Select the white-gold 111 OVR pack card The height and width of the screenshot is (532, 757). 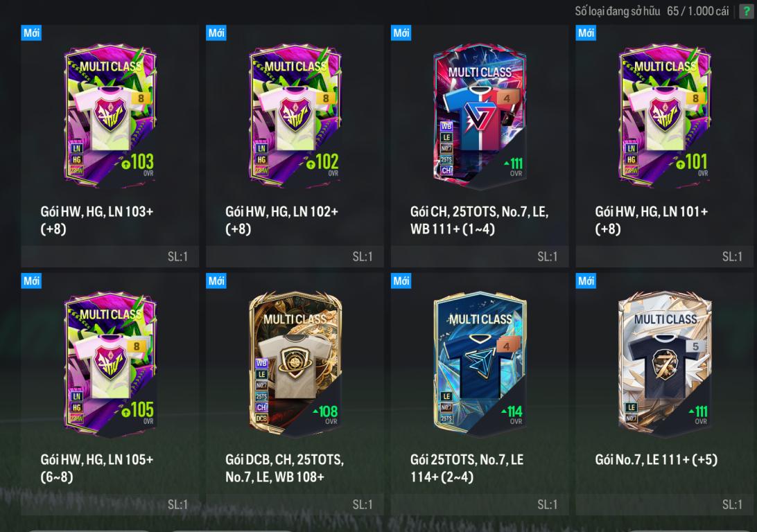tap(665, 364)
